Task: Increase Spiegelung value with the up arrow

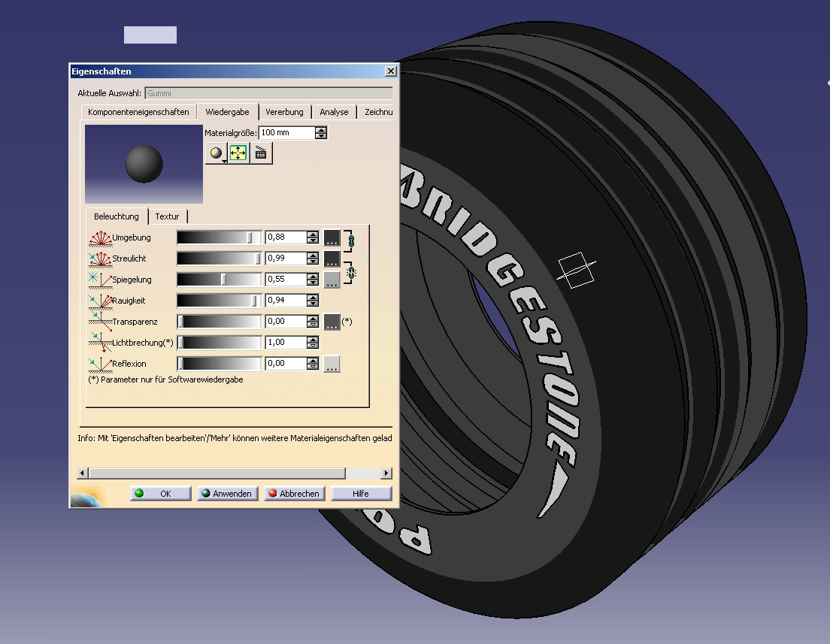Action: pyautogui.click(x=313, y=277)
